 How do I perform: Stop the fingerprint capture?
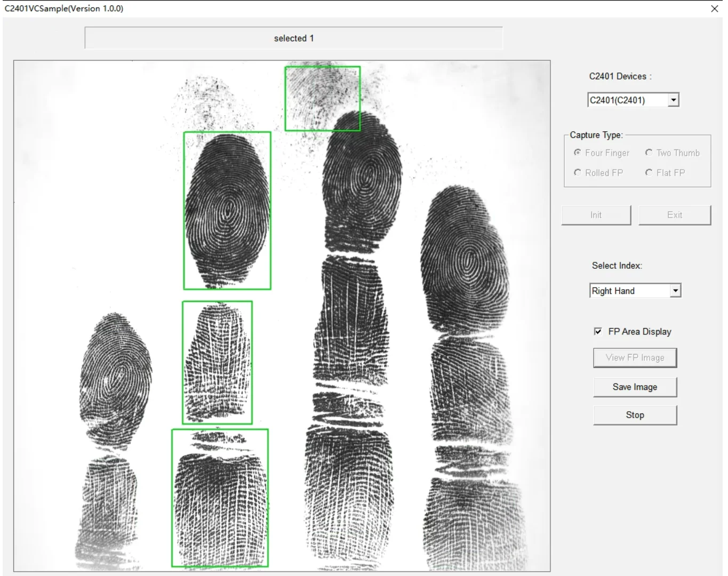635,415
